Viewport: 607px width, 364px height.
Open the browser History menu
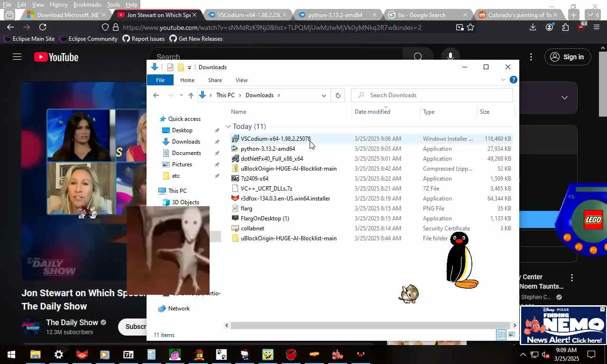point(58,5)
